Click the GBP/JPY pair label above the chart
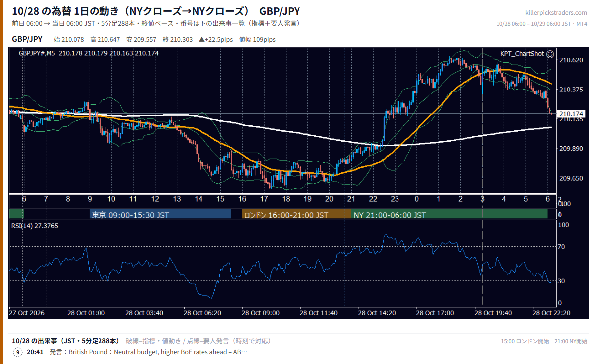The width and height of the screenshot is (597, 364). [27, 39]
